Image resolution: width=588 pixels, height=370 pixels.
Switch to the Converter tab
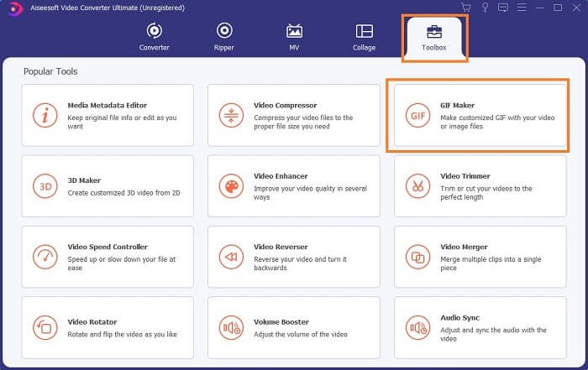point(154,37)
